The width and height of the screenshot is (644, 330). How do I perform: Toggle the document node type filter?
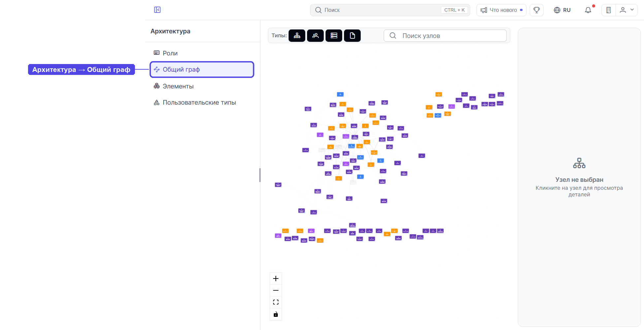point(352,36)
